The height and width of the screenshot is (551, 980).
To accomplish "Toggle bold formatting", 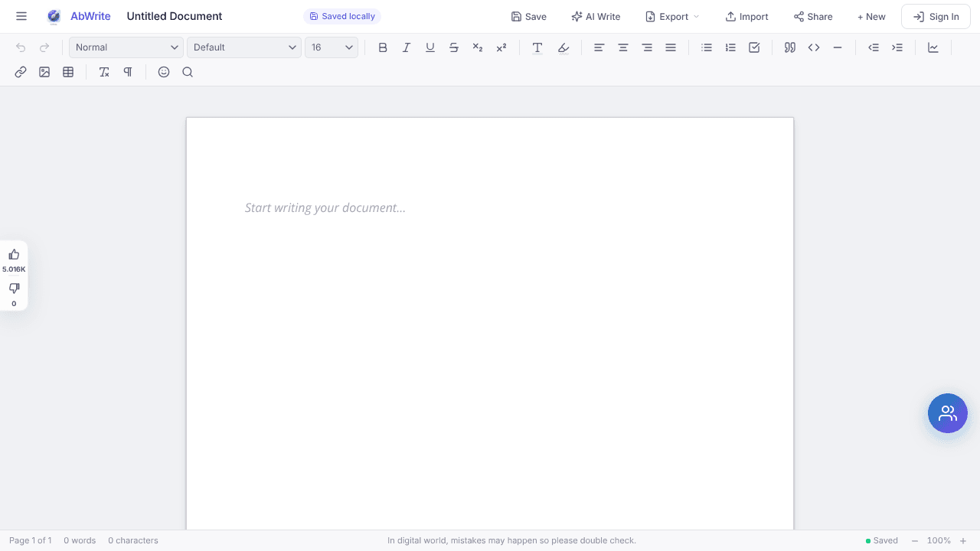I will tap(383, 47).
